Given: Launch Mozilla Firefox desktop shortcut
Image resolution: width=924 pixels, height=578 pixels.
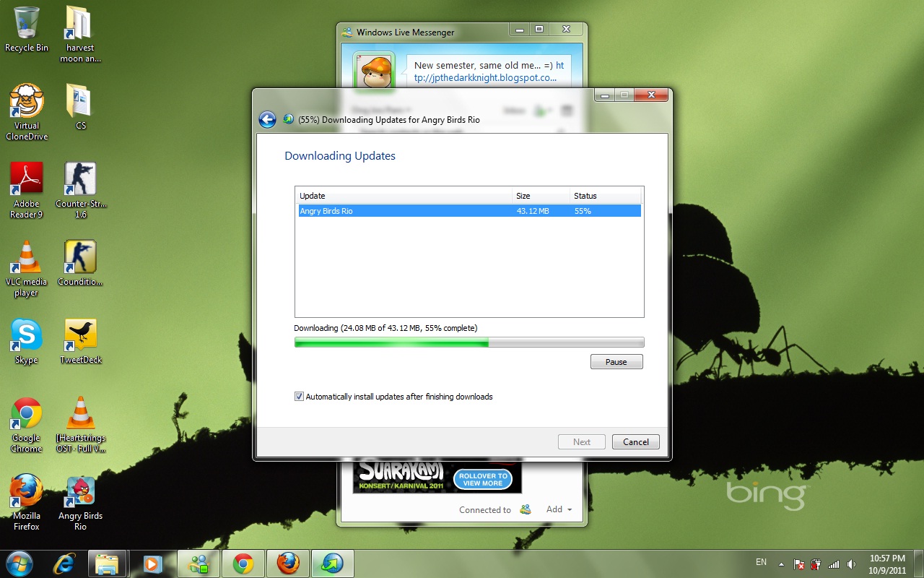Looking at the screenshot, I should pos(27,502).
